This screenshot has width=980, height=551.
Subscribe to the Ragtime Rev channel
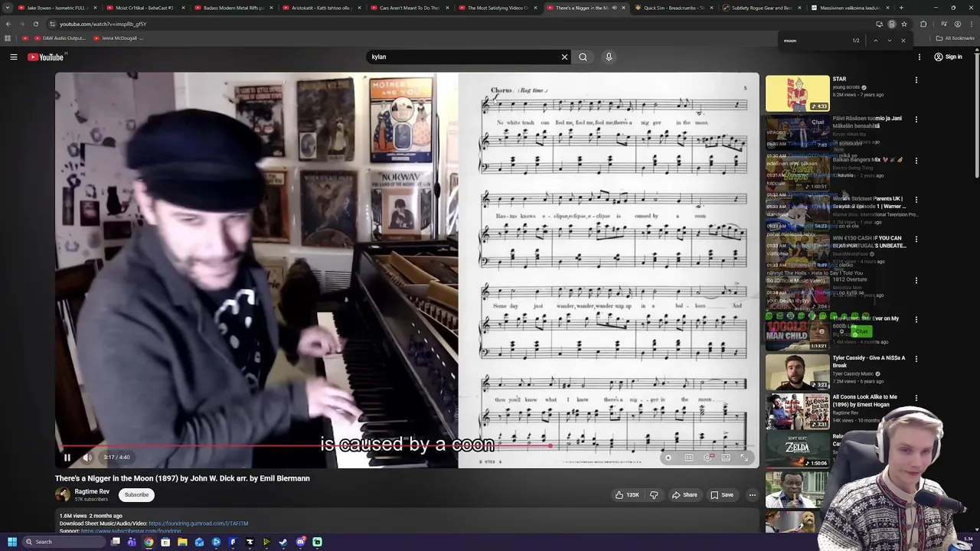click(136, 495)
